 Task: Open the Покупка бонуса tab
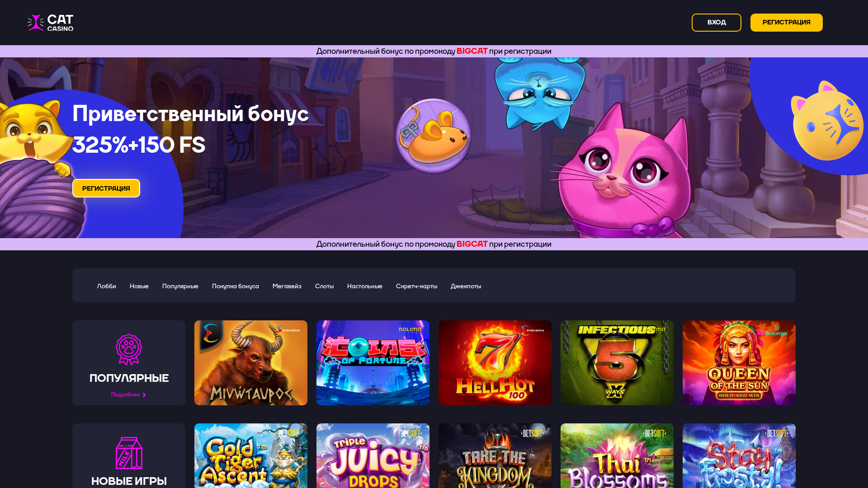click(236, 286)
